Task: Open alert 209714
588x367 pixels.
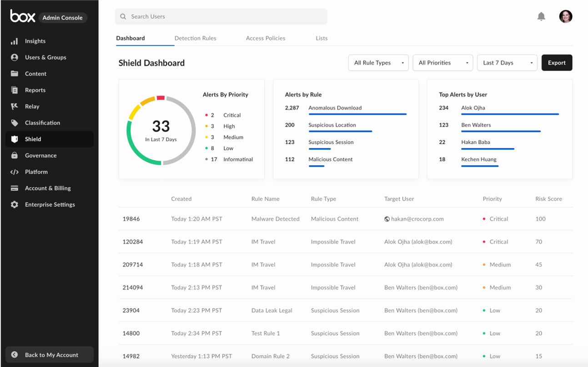Action: (x=133, y=265)
